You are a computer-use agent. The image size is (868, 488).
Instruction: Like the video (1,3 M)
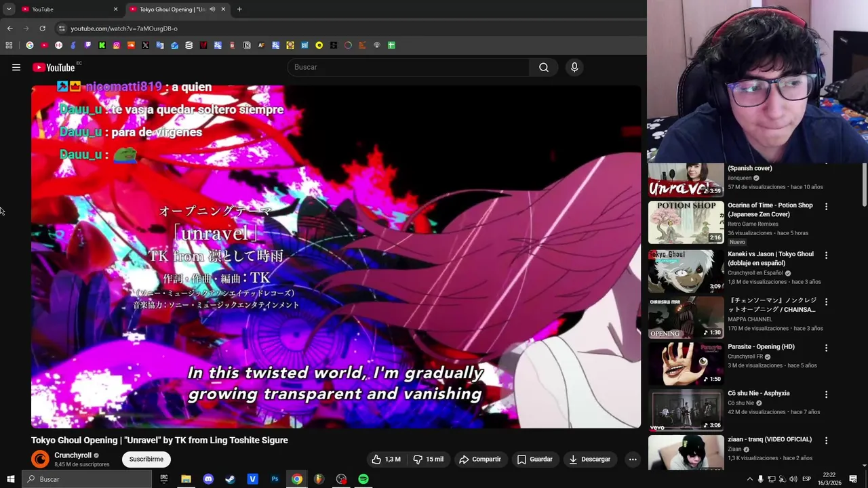pos(386,459)
